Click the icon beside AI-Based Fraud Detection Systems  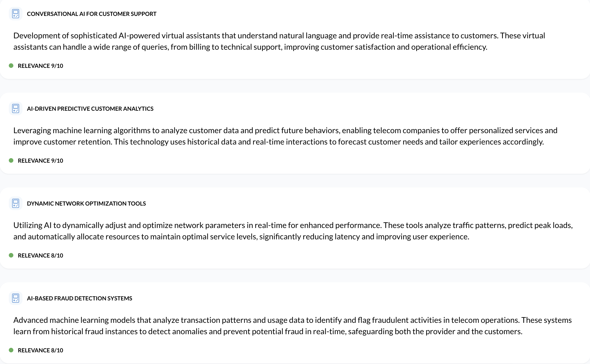coord(16,298)
